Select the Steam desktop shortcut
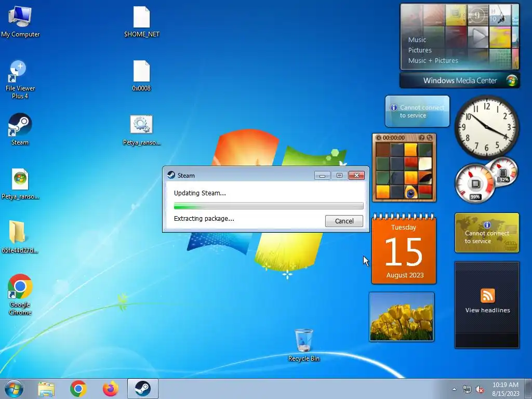Image resolution: width=532 pixels, height=399 pixels. (20, 129)
